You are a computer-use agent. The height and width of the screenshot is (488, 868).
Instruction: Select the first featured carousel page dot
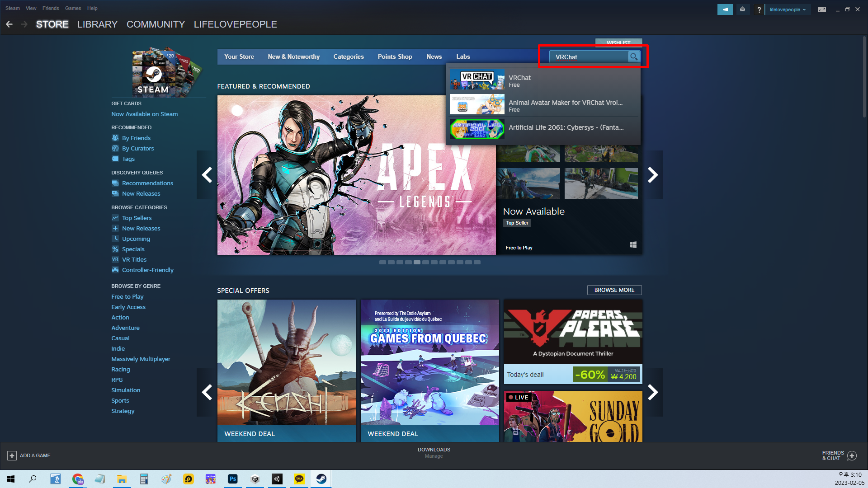click(382, 263)
